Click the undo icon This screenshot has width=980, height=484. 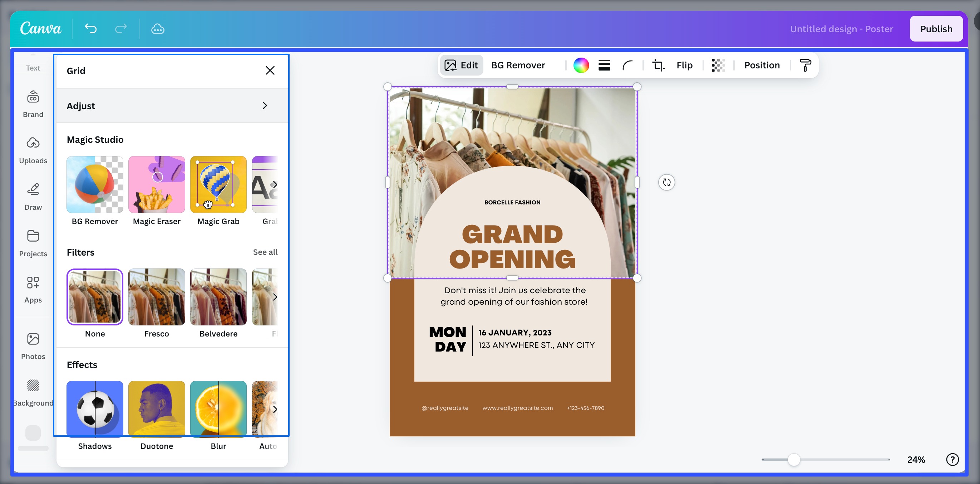coord(90,29)
